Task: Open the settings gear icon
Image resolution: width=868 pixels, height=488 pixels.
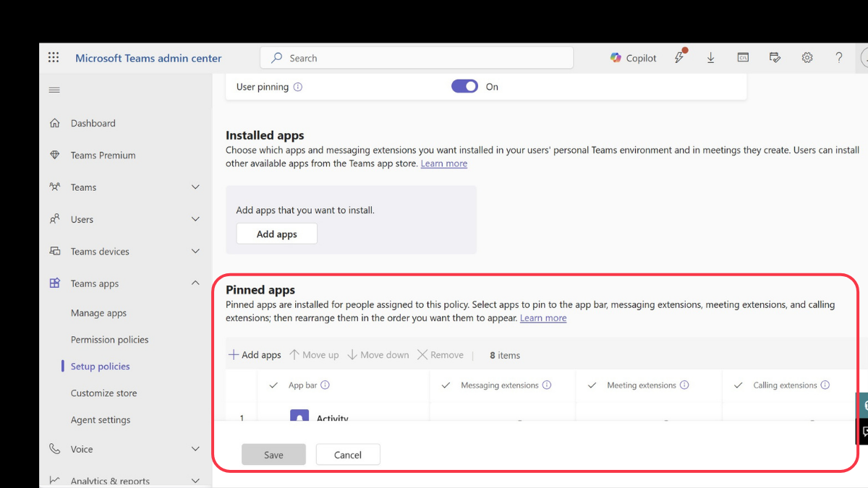Action: [x=807, y=58]
